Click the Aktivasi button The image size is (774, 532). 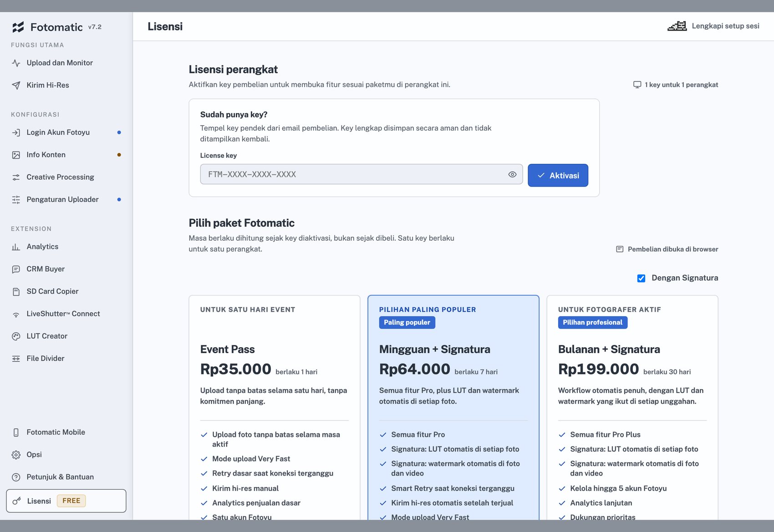click(558, 175)
